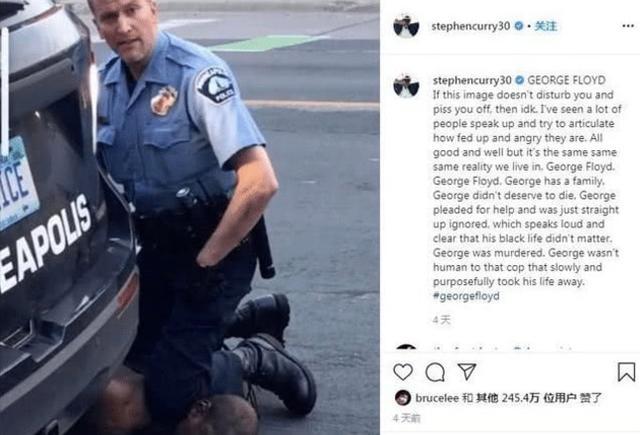The image size is (640, 435).
Task: Save post with the bookmark icon
Action: point(626,372)
